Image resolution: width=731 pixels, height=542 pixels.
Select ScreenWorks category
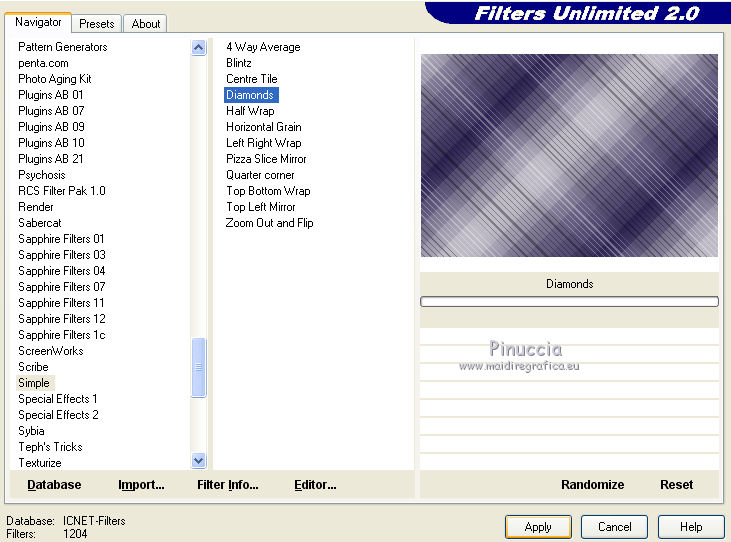(50, 351)
